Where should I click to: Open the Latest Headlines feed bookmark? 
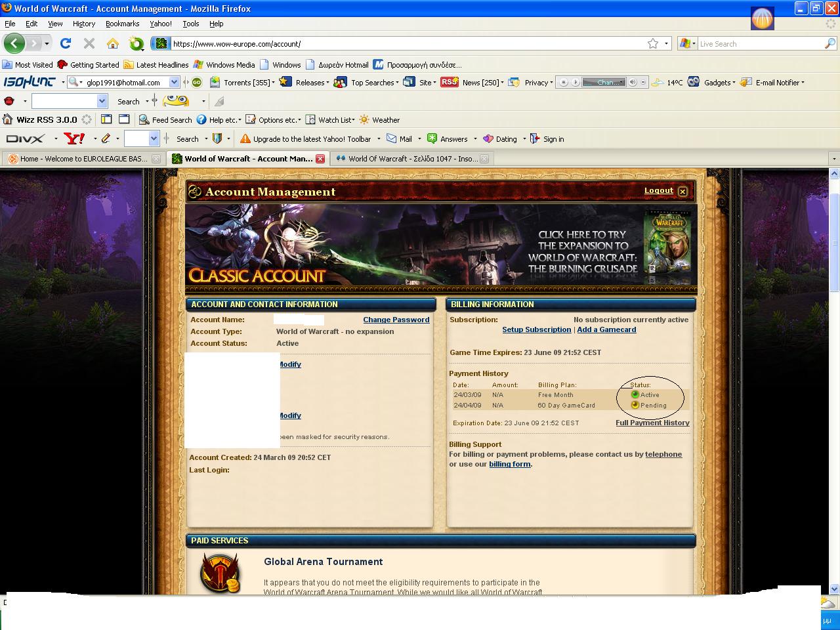click(x=156, y=64)
